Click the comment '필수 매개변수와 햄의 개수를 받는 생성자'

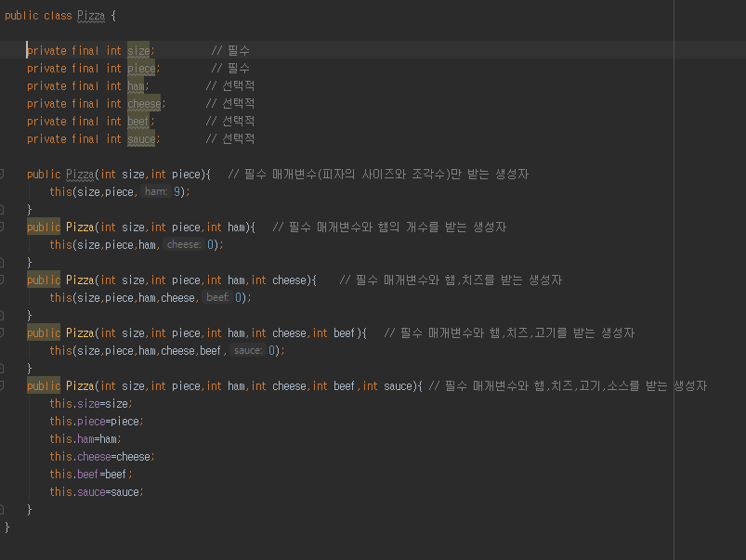(x=389, y=227)
